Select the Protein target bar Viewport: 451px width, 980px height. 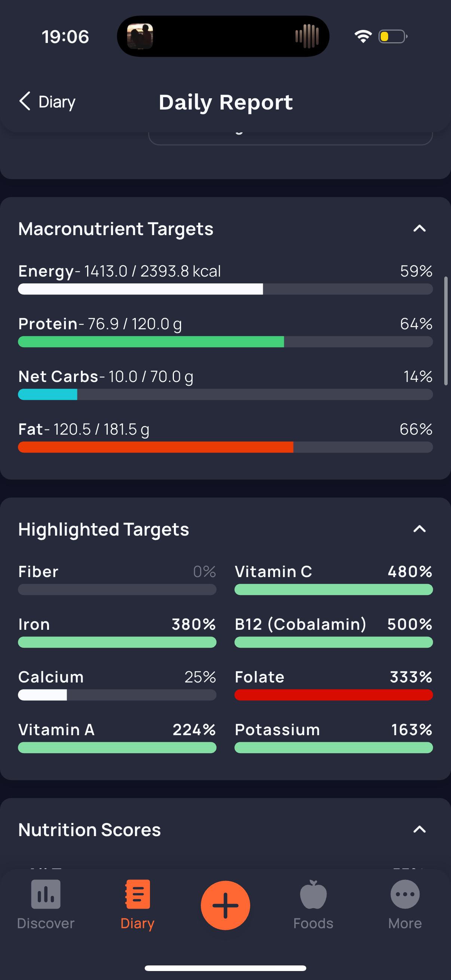[x=225, y=342]
